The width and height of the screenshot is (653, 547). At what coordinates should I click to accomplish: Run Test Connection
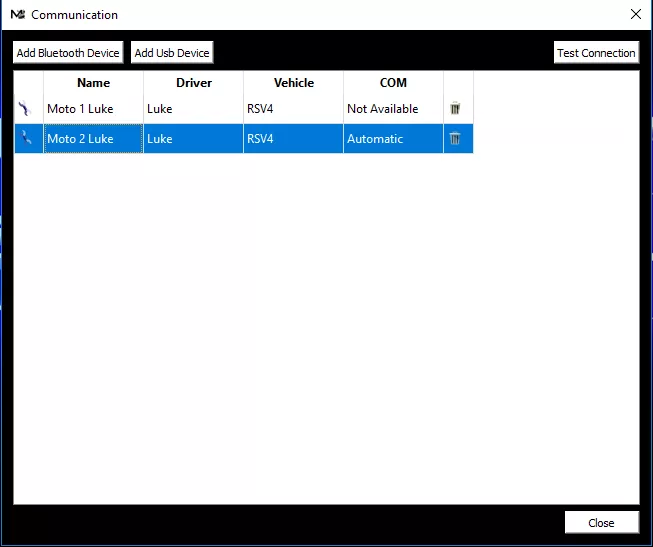(596, 52)
